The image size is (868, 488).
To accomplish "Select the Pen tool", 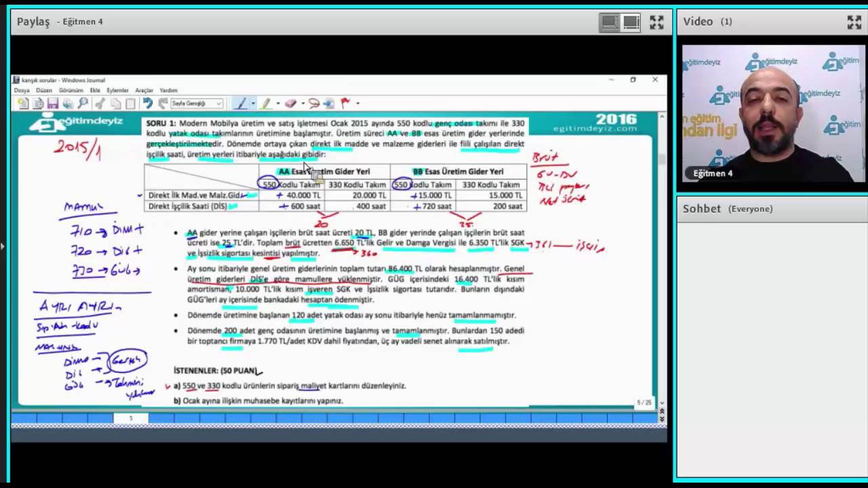I will [240, 104].
